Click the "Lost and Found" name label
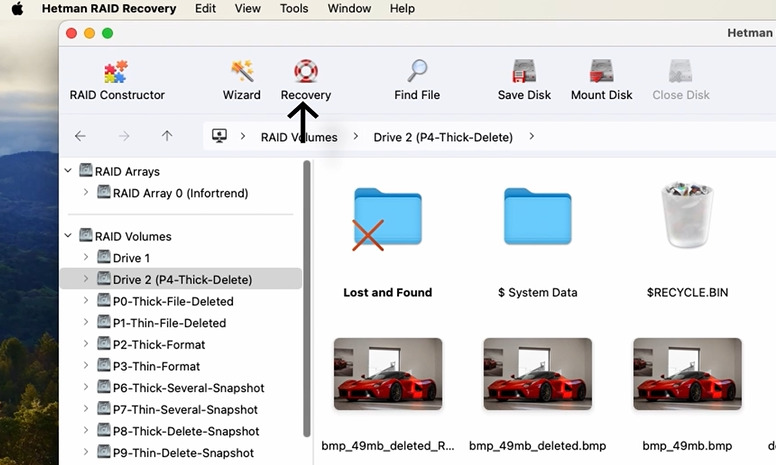Viewport: 776px width, 465px height. coord(388,292)
